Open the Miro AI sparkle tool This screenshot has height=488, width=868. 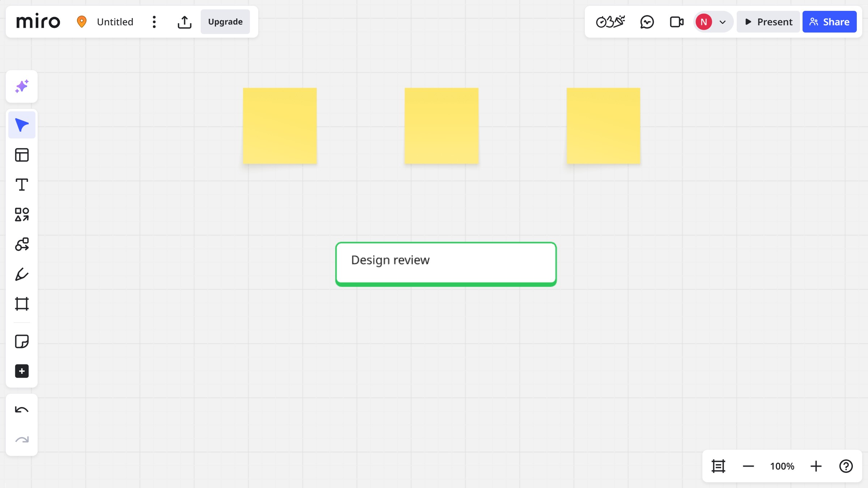tap(22, 86)
